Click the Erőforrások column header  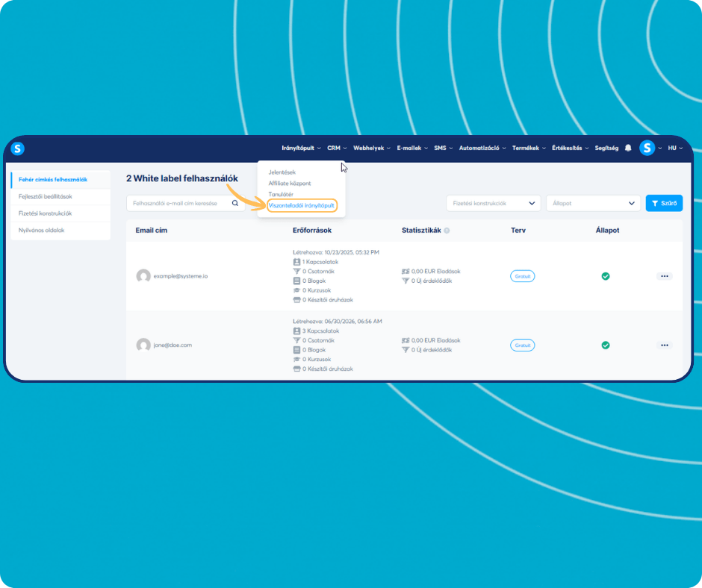click(x=312, y=231)
